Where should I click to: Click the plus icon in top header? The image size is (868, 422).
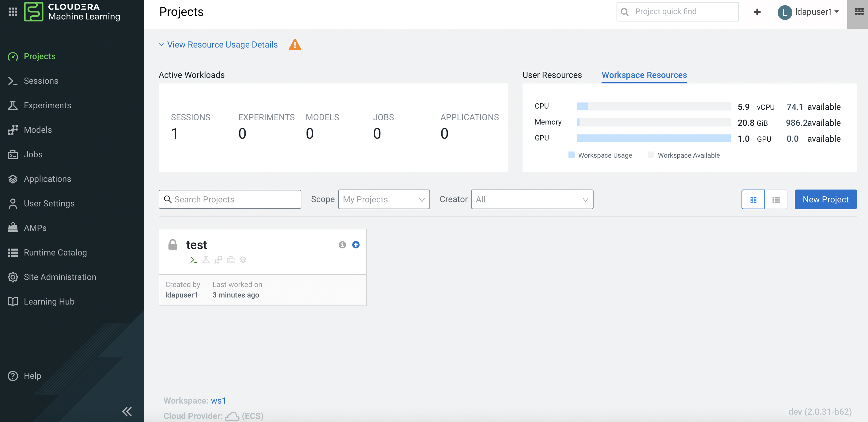coord(757,12)
